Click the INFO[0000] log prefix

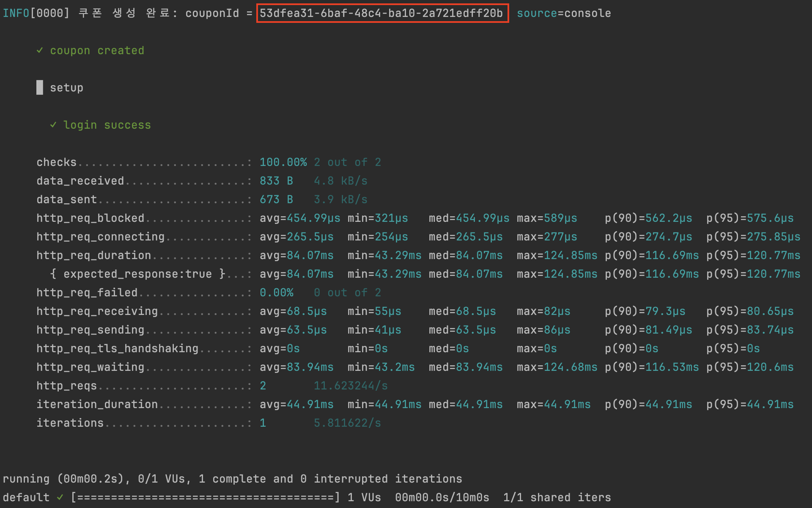click(x=36, y=13)
